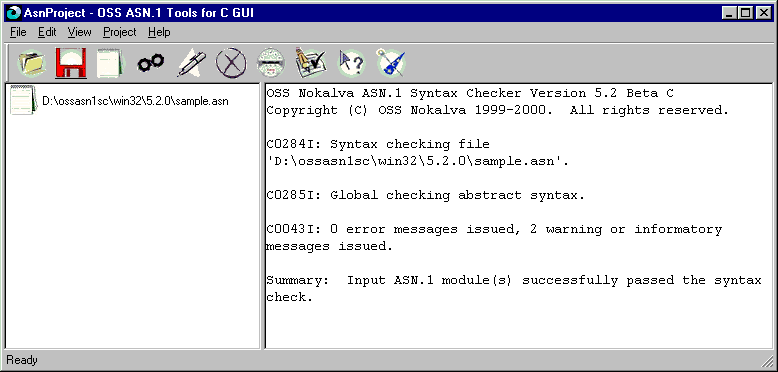The width and height of the screenshot is (778, 372).
Task: Click the notepad new file toolbar icon
Action: (x=111, y=63)
